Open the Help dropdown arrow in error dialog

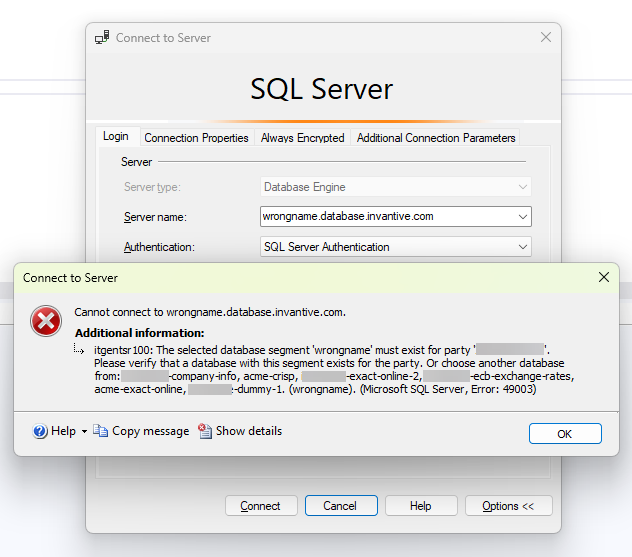tap(84, 432)
